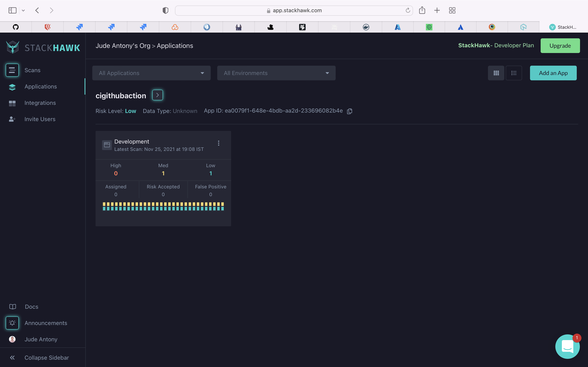The width and height of the screenshot is (588, 367).
Task: Expand the cigithubaction app details arrow
Action: 157,95
